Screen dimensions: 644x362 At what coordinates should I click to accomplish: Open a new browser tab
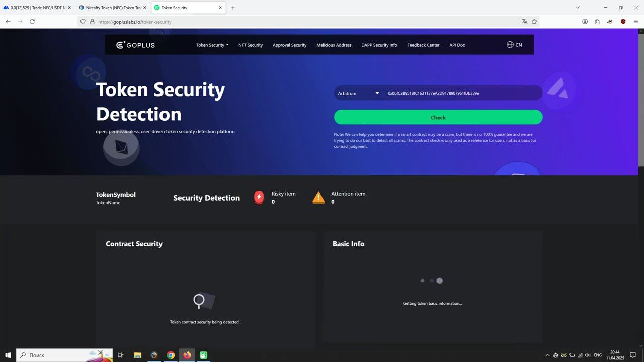(x=233, y=8)
